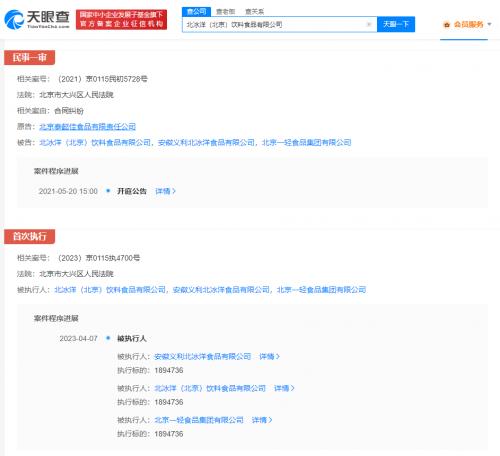Select case number （2023）京0115执4700号

[98, 258]
